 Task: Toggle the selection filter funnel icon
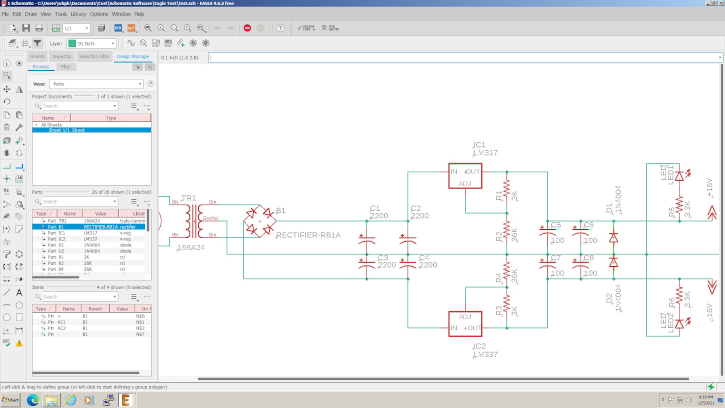[x=37, y=43]
